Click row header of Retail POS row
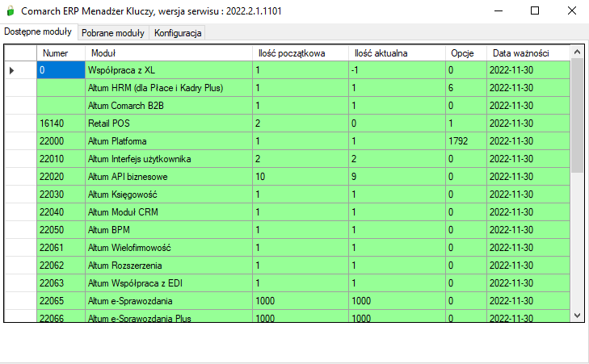The width and height of the screenshot is (589, 364). (21, 123)
